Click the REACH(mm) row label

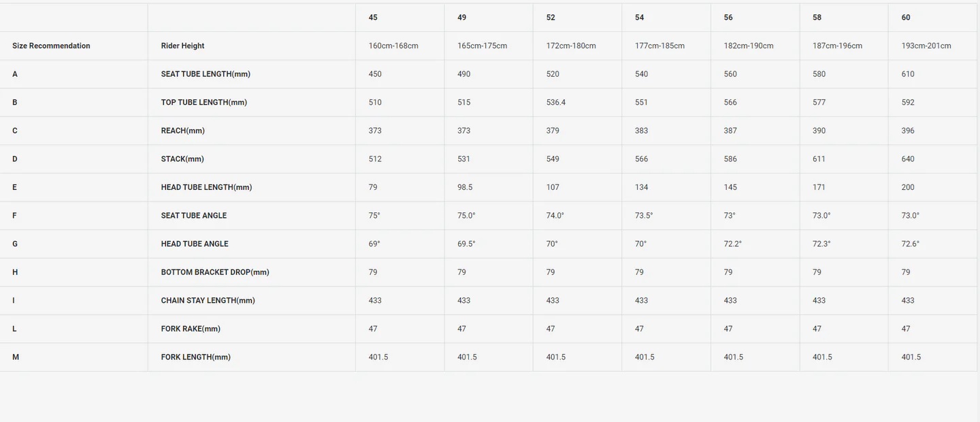coord(183,131)
